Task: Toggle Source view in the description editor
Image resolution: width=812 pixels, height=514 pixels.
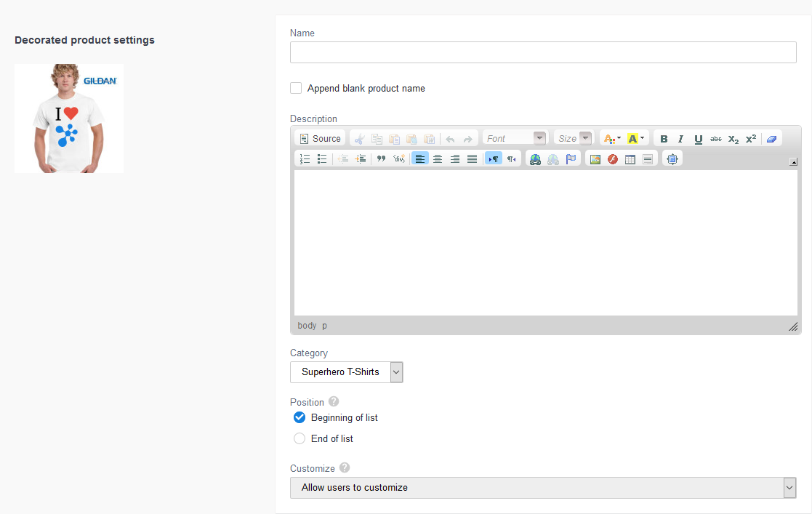Action: 320,137
